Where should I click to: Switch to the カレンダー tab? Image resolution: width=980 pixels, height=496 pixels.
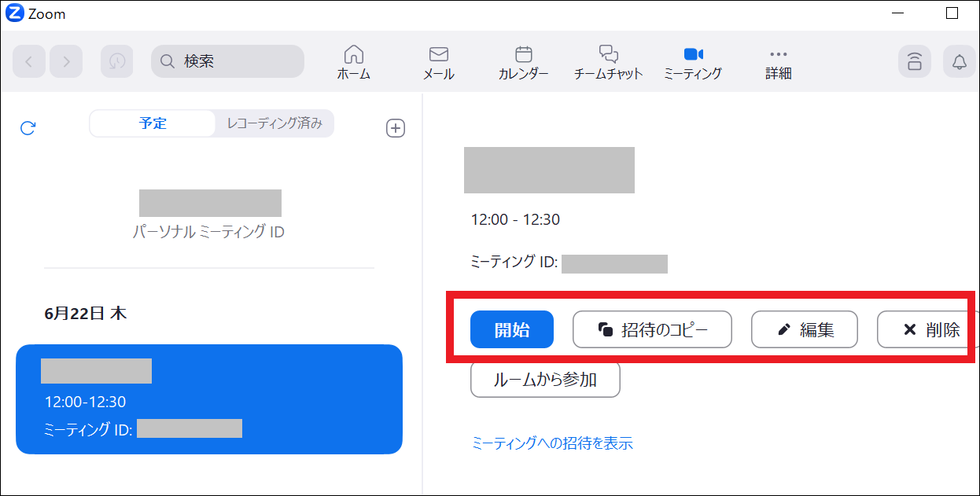coord(523,63)
